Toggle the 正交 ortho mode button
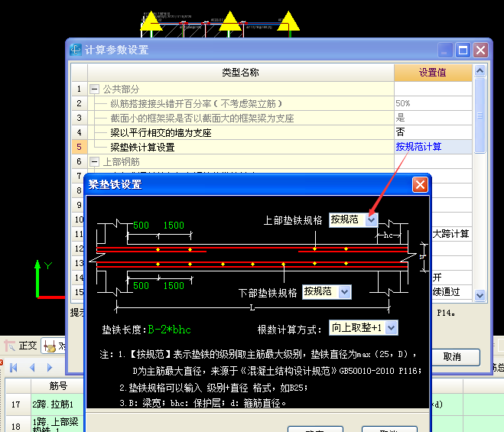Viewport: 504px width, 432px height. [x=21, y=346]
